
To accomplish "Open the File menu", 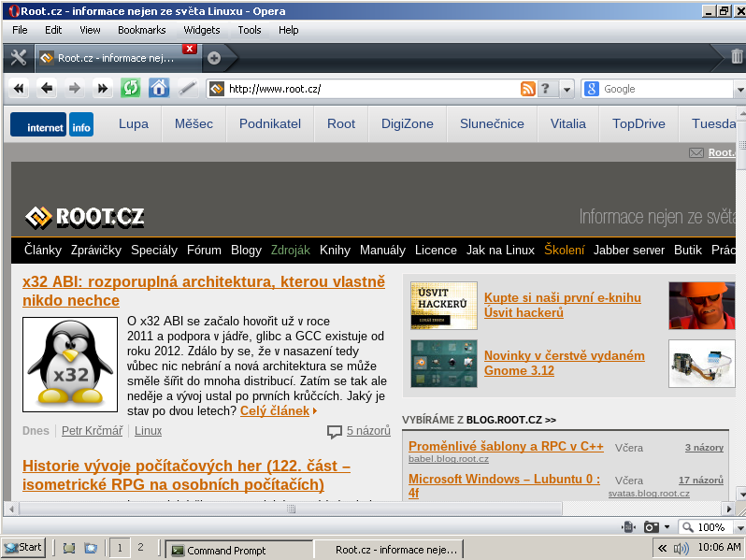I will (x=20, y=30).
